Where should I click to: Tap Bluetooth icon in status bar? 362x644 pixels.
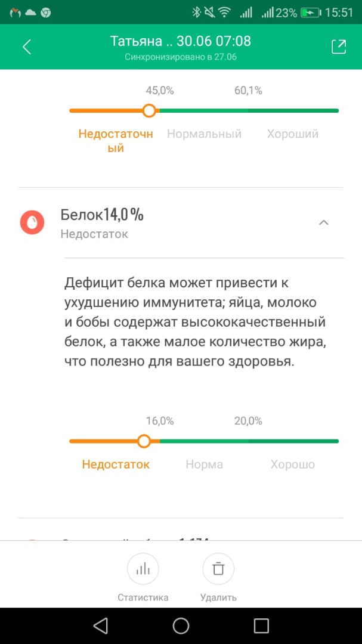[196, 13]
